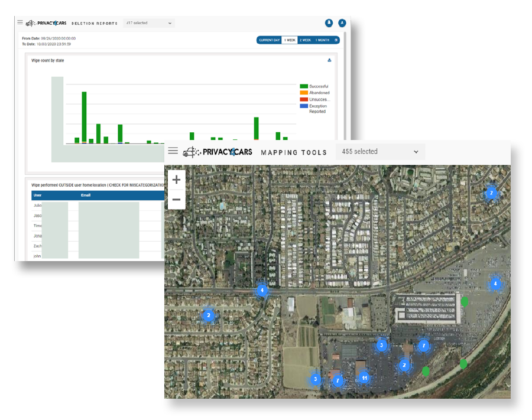The image size is (532, 420).
Task: Click cluster marker '4' at right parking lot
Action: tap(495, 284)
